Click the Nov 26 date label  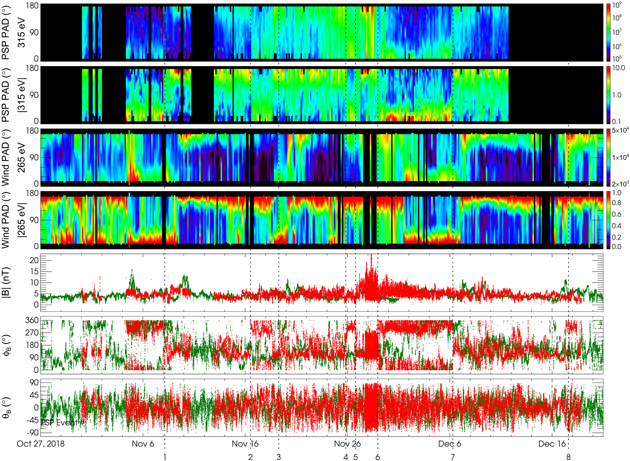(348, 443)
